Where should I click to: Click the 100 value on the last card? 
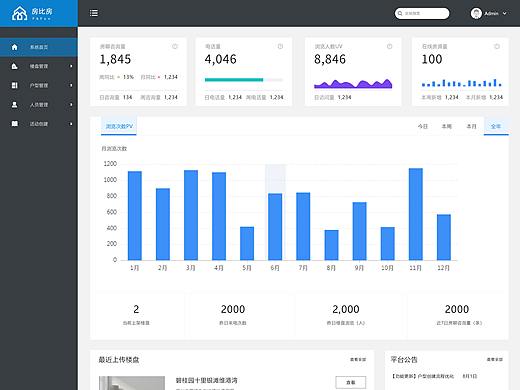click(432, 59)
